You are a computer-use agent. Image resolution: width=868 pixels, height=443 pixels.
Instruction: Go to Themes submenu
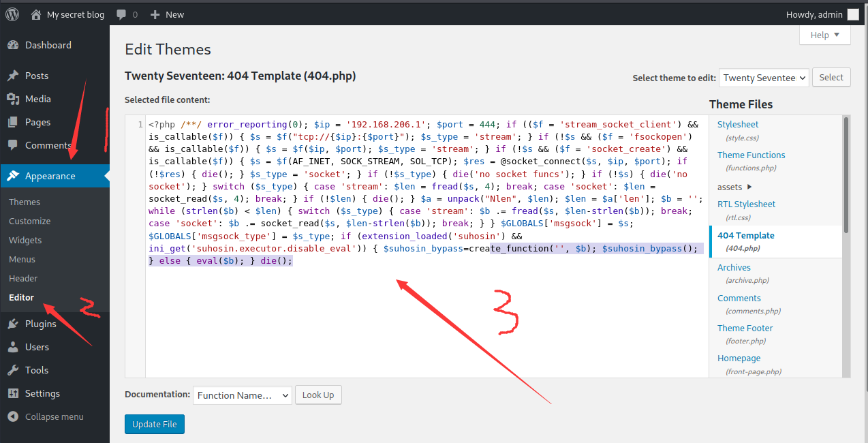tap(25, 202)
